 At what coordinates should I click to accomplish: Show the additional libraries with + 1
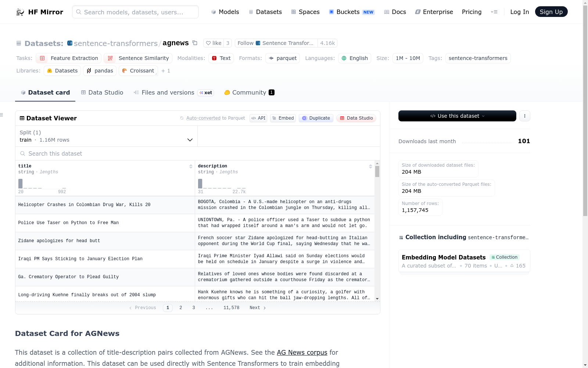pyautogui.click(x=166, y=71)
